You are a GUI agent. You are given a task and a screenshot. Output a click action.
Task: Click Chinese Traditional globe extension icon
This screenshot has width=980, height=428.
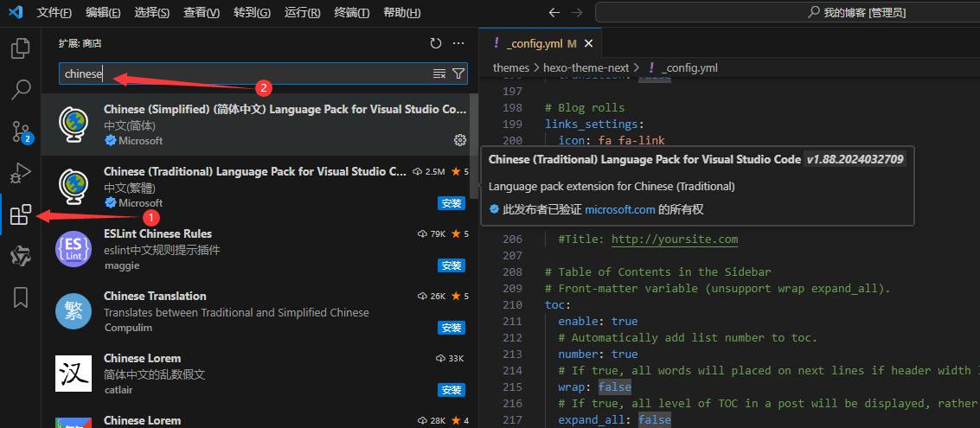point(74,186)
